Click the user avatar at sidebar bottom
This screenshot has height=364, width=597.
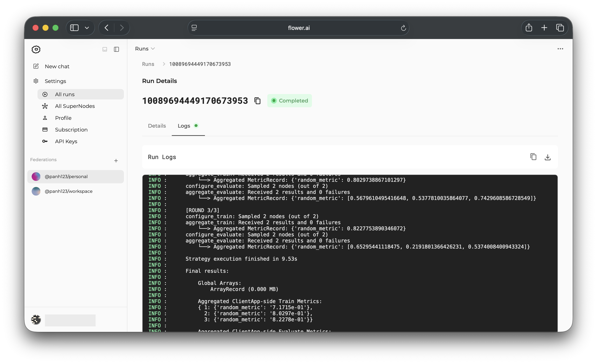pos(36,320)
